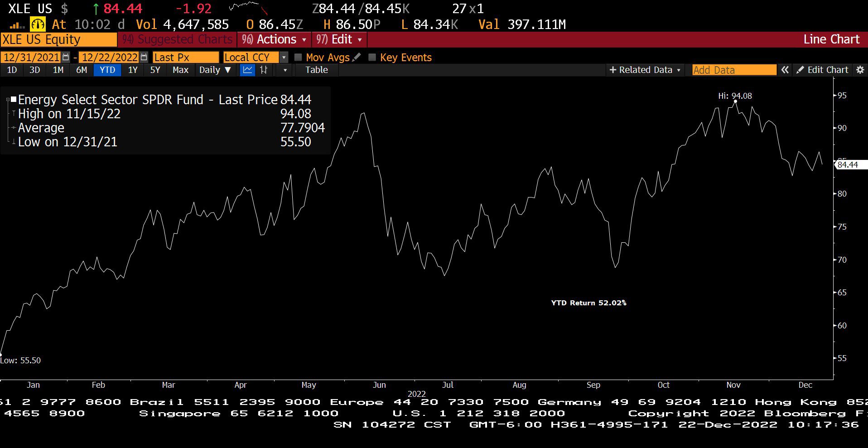Select the line chart type icon
868x448 pixels.
(x=247, y=70)
